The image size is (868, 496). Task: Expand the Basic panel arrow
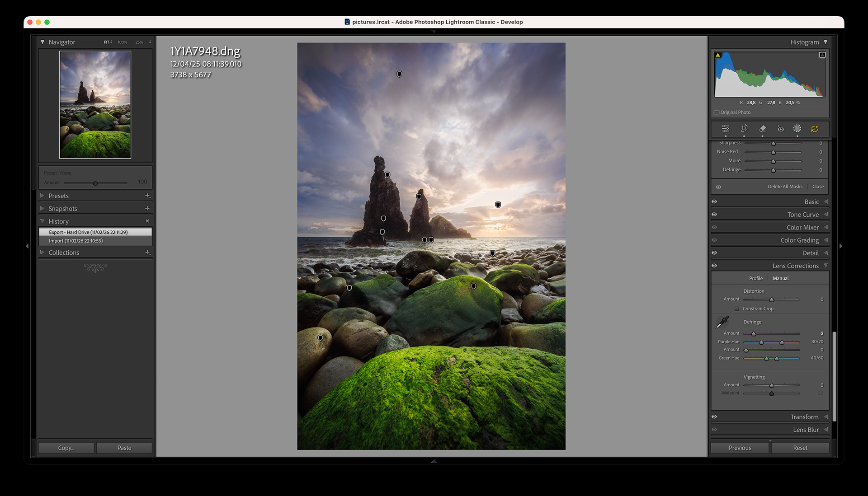pyautogui.click(x=826, y=202)
